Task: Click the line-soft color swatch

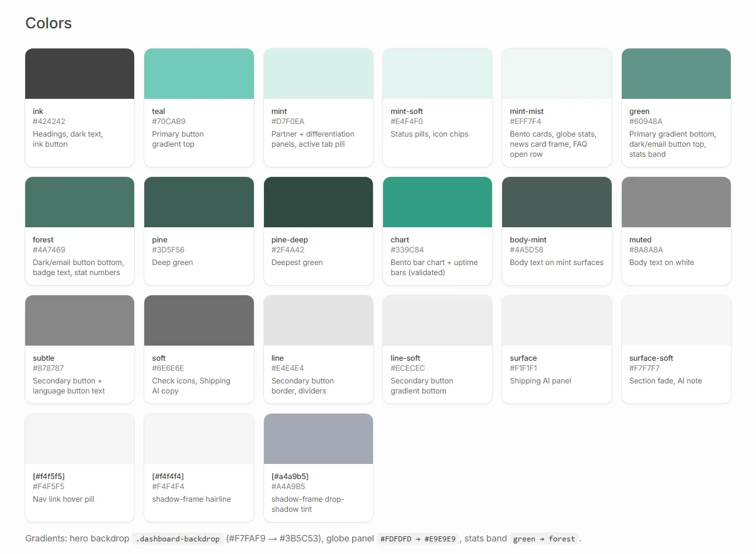Action: click(438, 320)
